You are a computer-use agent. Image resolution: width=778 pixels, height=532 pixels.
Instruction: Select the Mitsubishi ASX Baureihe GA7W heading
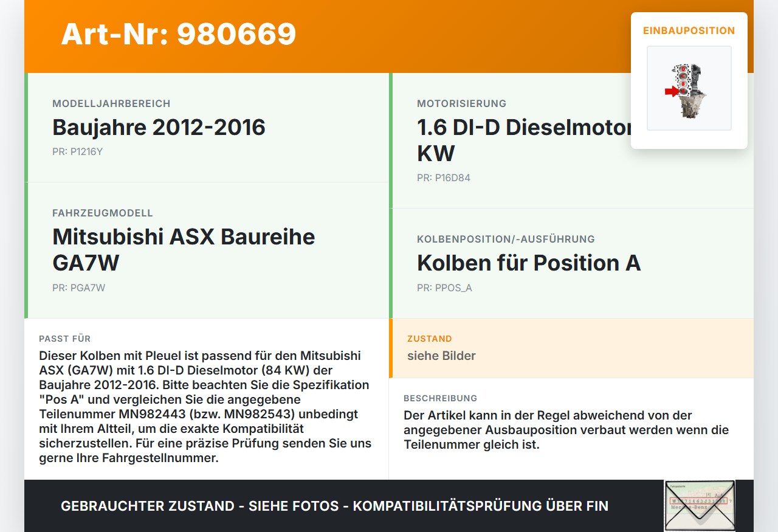click(184, 249)
